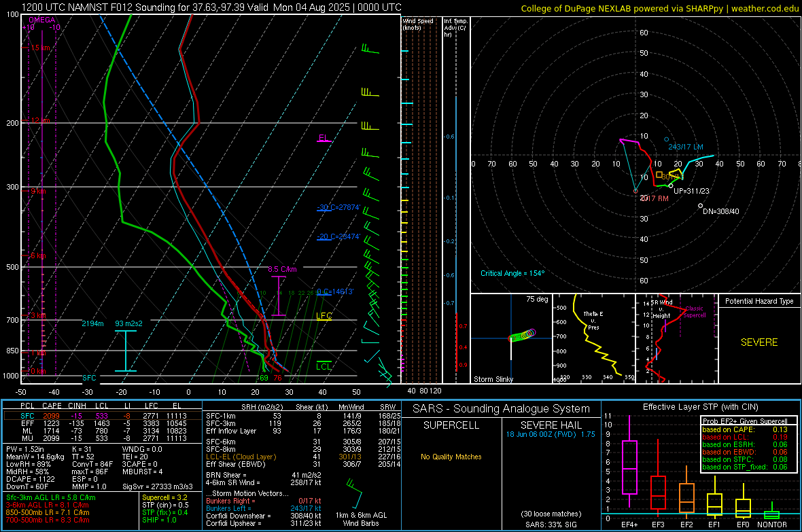Image resolution: width=802 pixels, height=532 pixels.
Task: Click the Sfc-3km AGL LR = 5.8 C/km line
Action: [x=51, y=497]
